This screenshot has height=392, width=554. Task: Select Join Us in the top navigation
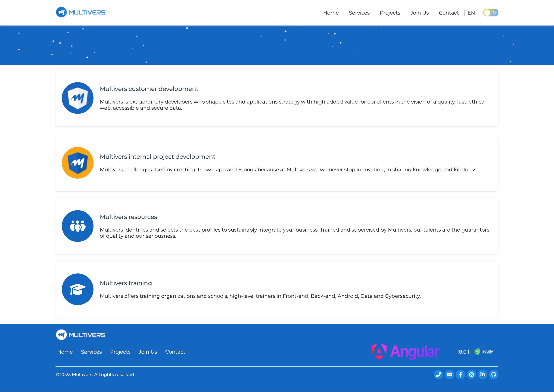[419, 13]
